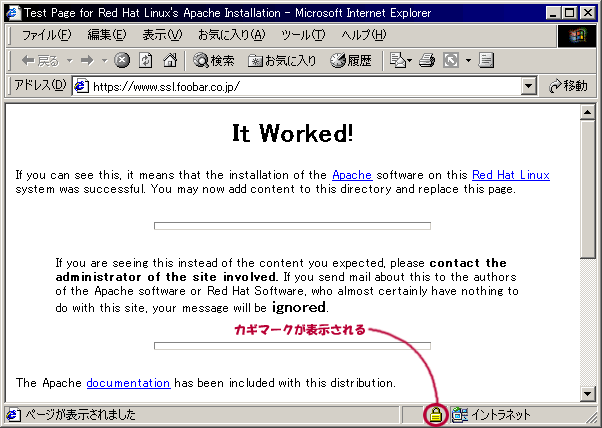Open the Forward button history dropdown arrow
Viewport: 602px width, 428px height.
tap(103, 60)
